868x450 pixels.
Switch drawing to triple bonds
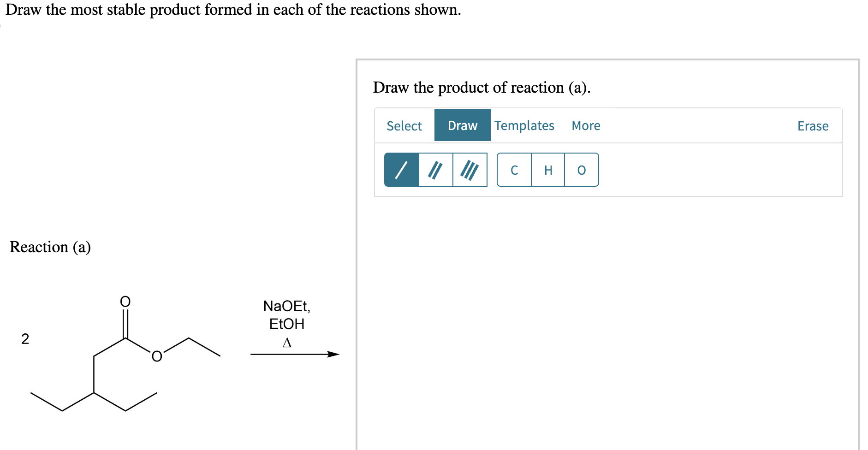tap(470, 170)
